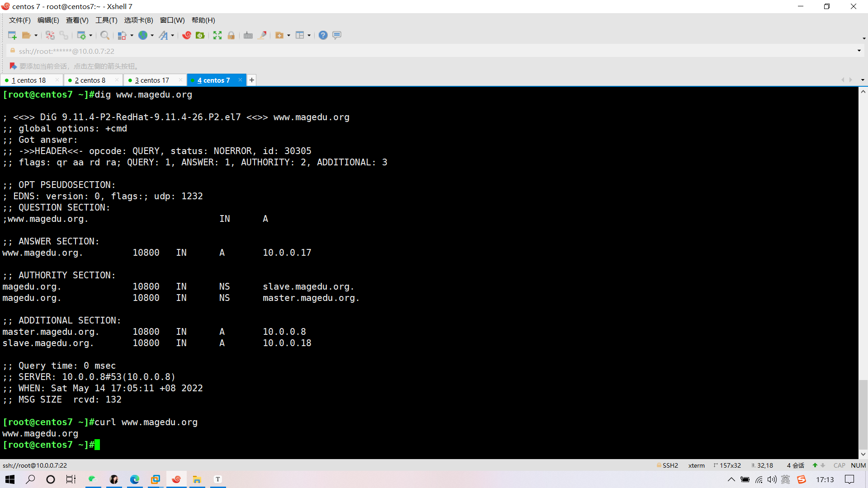This screenshot has height=488, width=868.
Task: Open the address bar history dropdown
Action: 859,51
